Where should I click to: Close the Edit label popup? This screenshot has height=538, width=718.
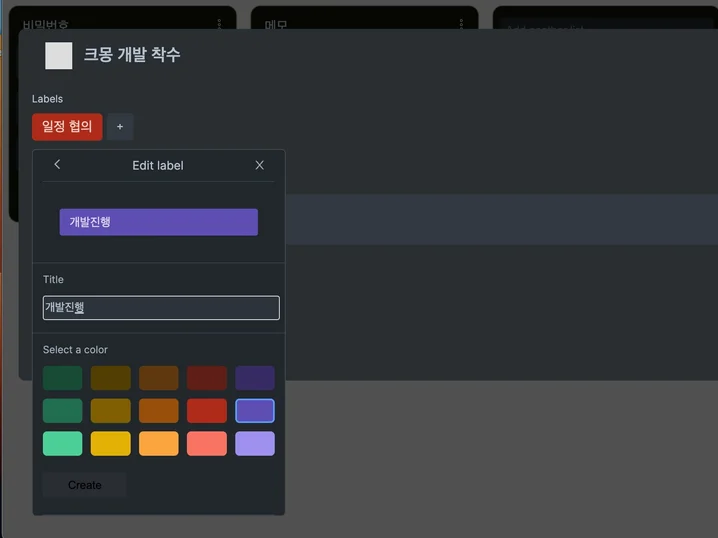[260, 165]
